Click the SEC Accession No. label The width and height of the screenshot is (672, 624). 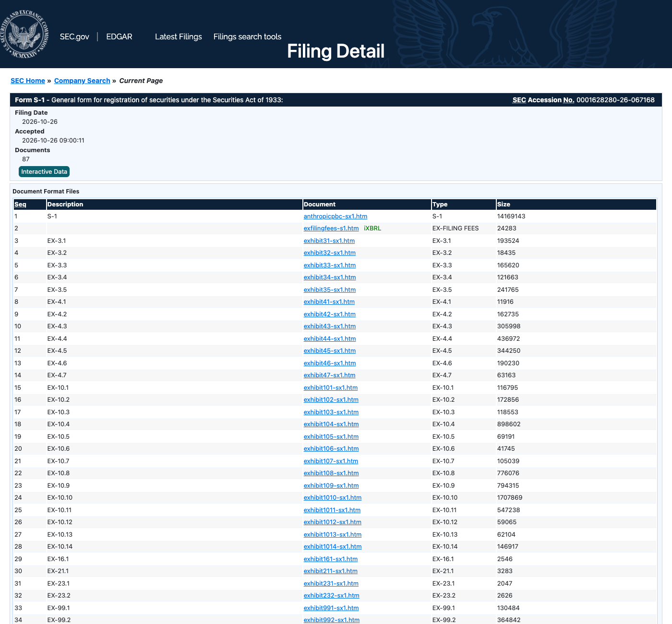(543, 100)
